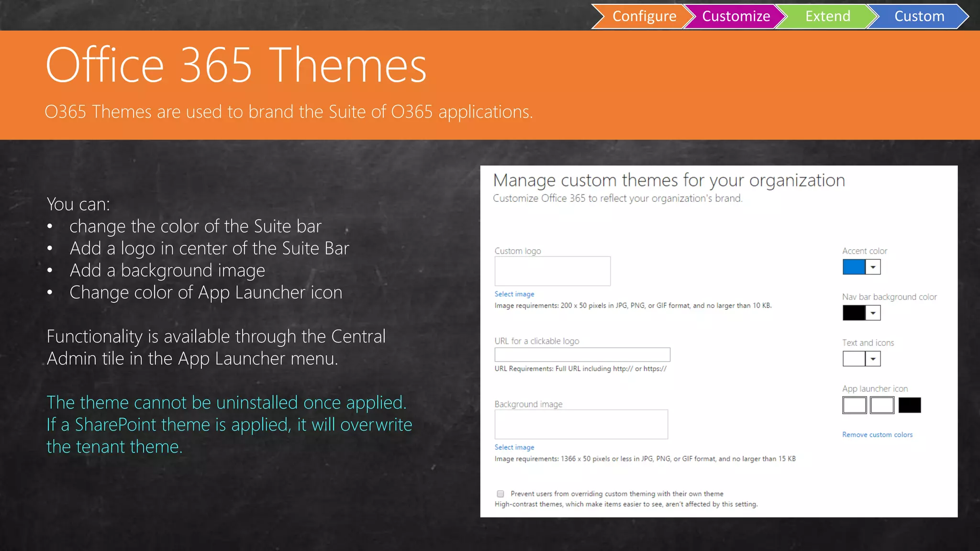Open the Accent color dropdown arrow
The width and height of the screenshot is (980, 551).
point(873,267)
